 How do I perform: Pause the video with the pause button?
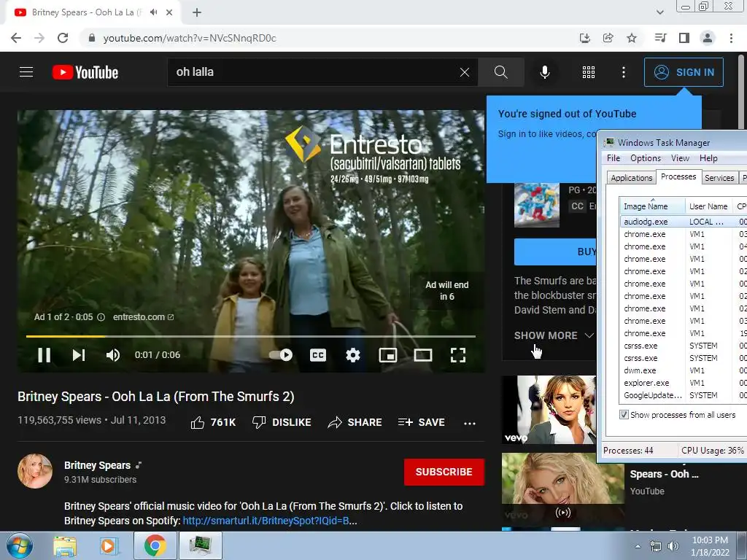coord(44,355)
